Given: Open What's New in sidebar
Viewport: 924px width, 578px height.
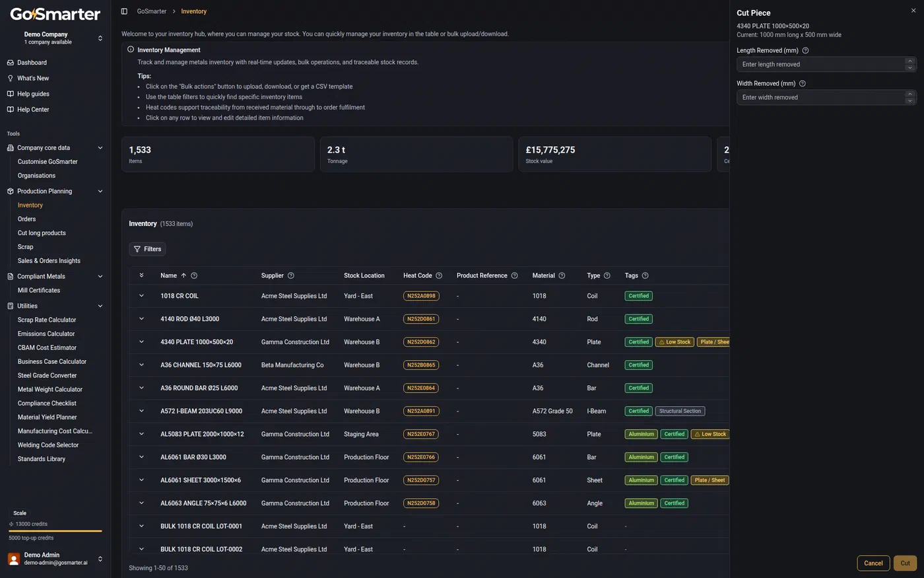Looking at the screenshot, I should (33, 78).
